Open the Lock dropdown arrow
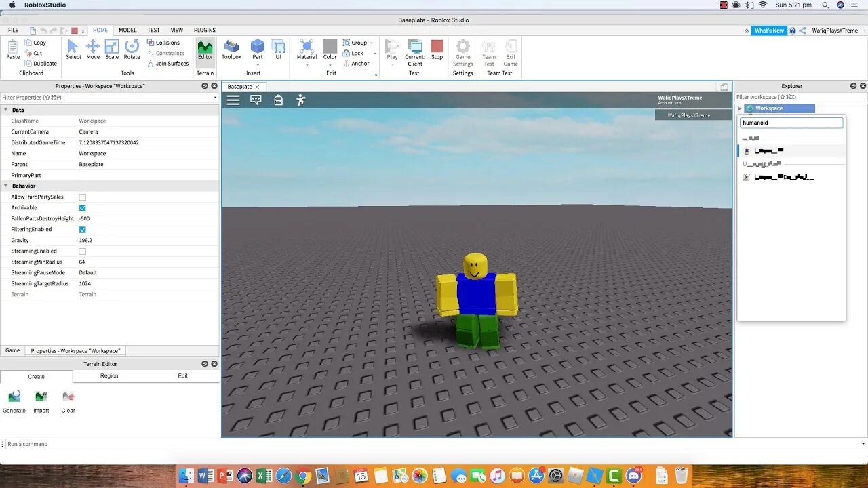This screenshot has width=868, height=488. pos(375,54)
